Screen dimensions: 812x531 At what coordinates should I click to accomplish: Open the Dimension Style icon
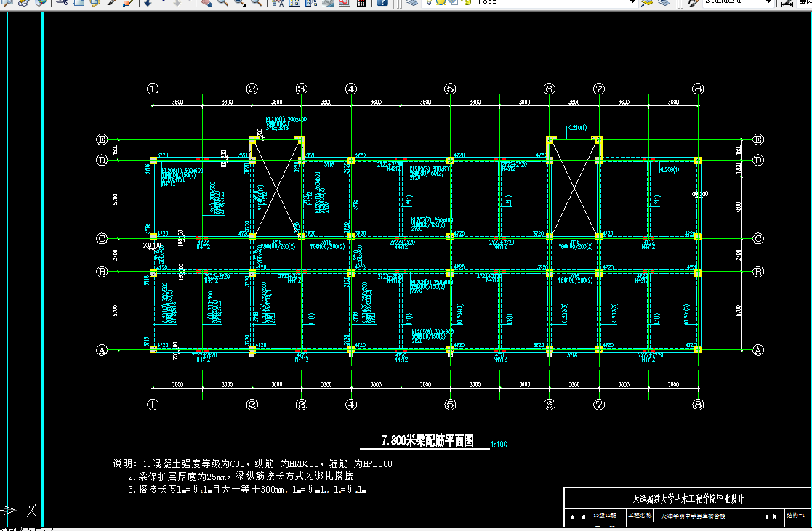point(787,3)
